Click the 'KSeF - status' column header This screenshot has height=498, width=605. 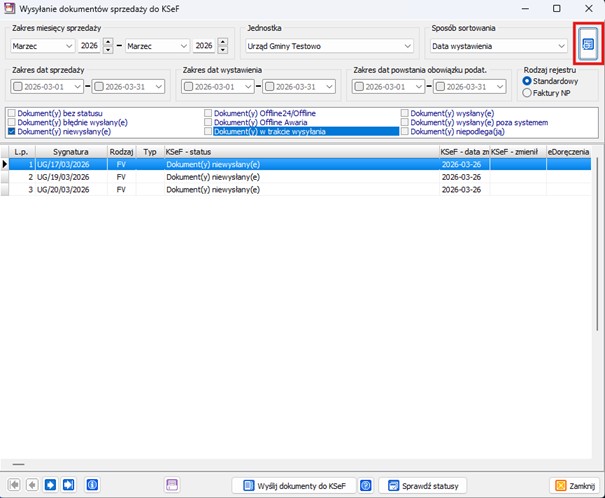click(x=300, y=151)
